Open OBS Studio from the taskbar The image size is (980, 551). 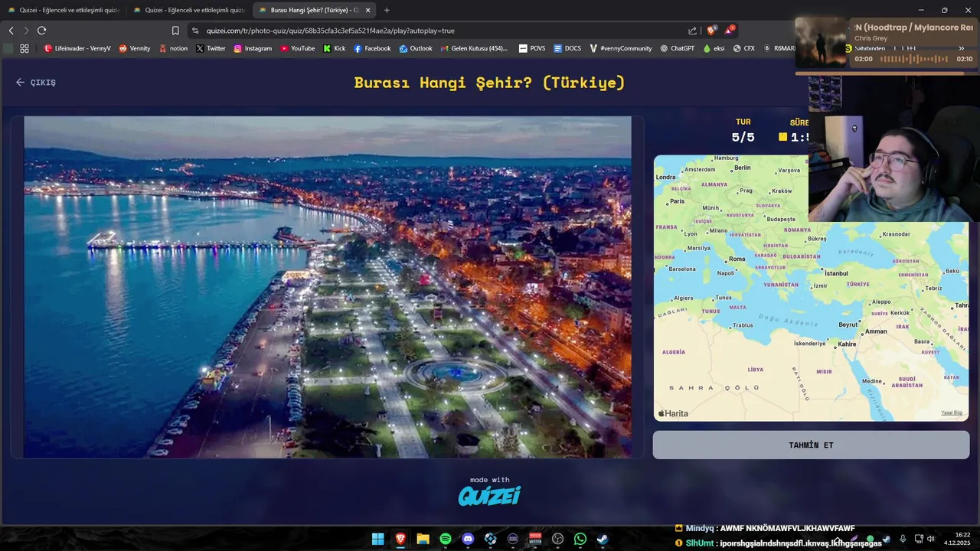click(x=558, y=539)
